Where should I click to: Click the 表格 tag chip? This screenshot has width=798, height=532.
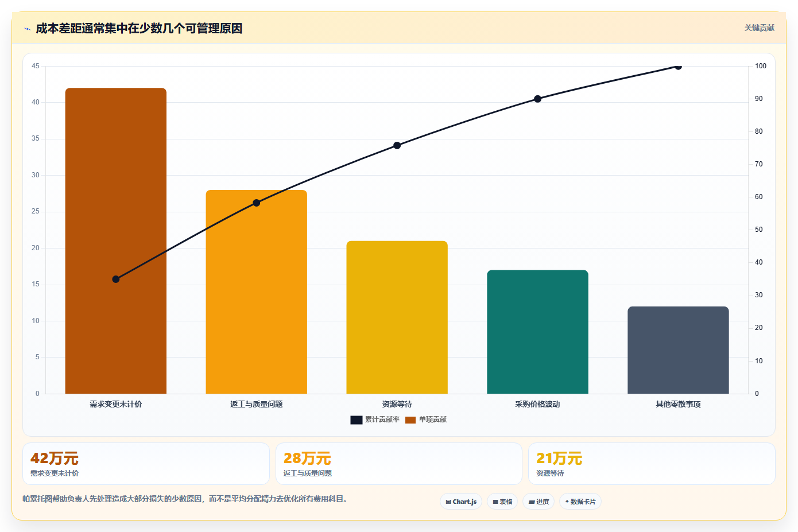pyautogui.click(x=502, y=502)
